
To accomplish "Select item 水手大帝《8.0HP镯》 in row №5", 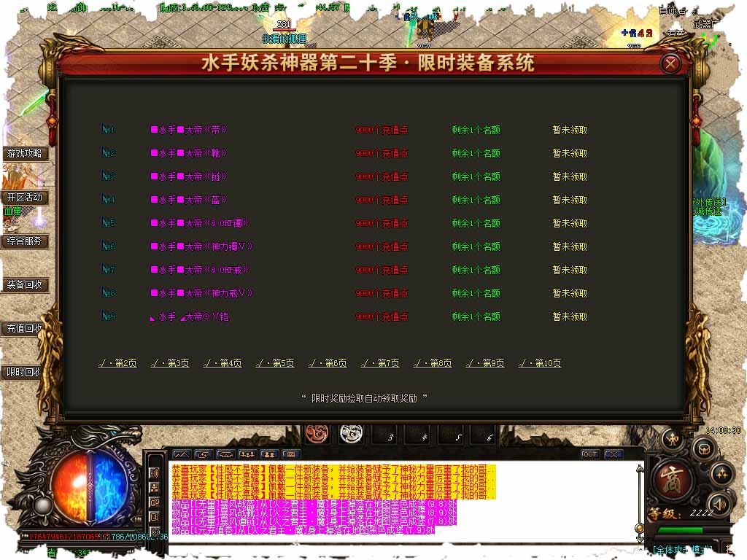I will pos(200,223).
